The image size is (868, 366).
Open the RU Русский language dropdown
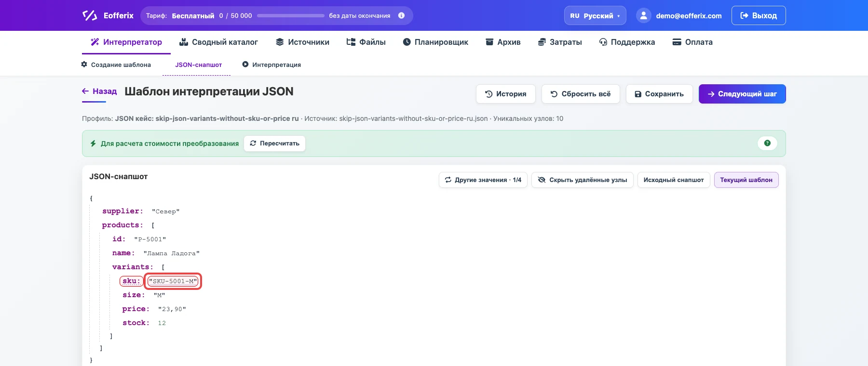tap(595, 15)
